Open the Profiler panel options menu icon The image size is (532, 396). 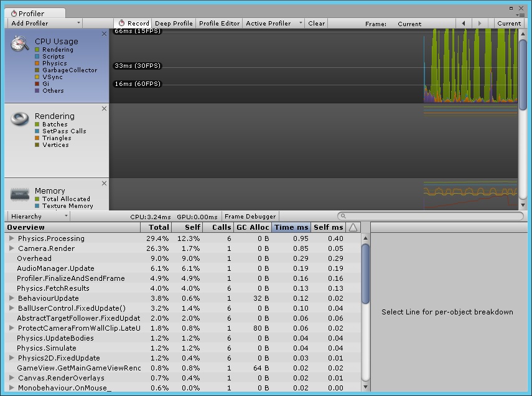pos(520,15)
